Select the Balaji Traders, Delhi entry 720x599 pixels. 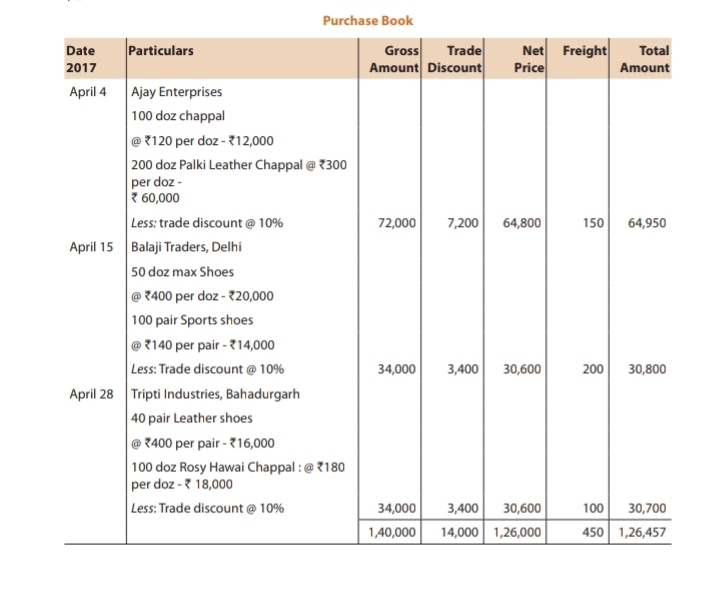click(x=187, y=247)
